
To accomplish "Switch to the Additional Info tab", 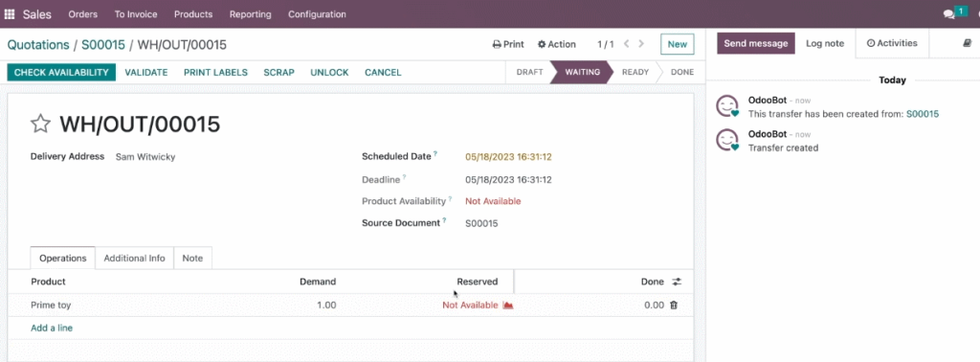I will pos(134,259).
